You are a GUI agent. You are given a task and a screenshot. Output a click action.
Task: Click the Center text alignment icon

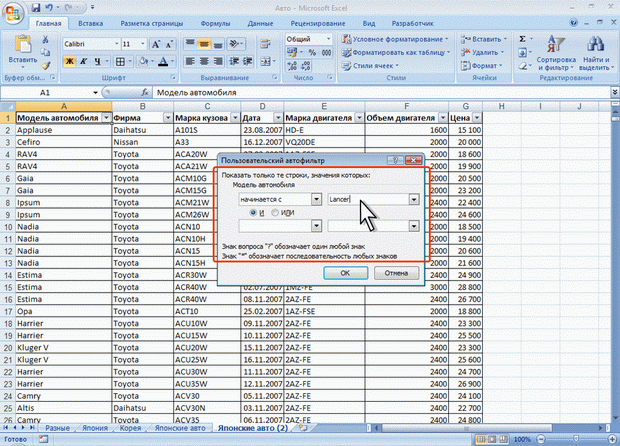click(x=204, y=61)
